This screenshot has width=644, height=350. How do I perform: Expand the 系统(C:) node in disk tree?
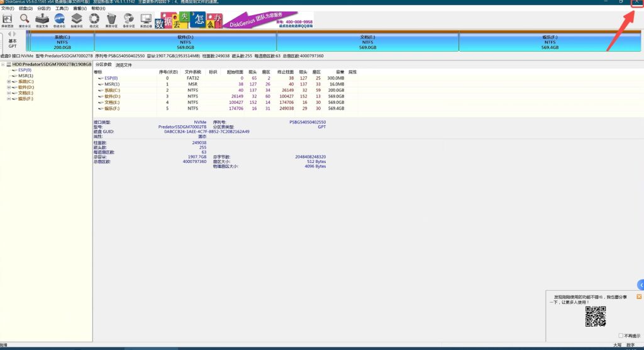pos(9,81)
